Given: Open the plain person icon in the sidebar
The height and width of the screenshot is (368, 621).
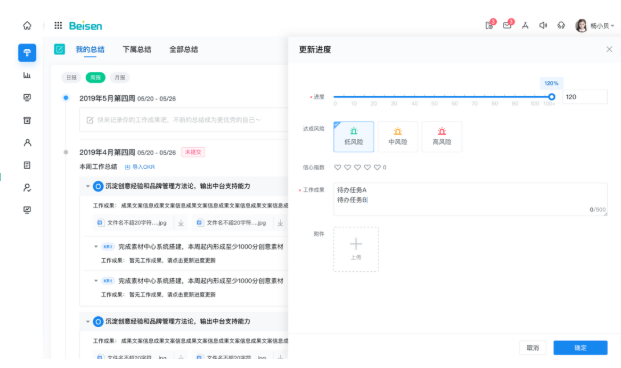Looking at the screenshot, I should coord(27,143).
